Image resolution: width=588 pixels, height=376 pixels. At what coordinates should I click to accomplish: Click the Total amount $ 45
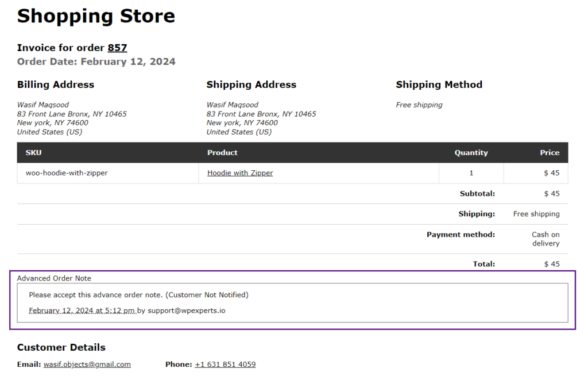[552, 264]
